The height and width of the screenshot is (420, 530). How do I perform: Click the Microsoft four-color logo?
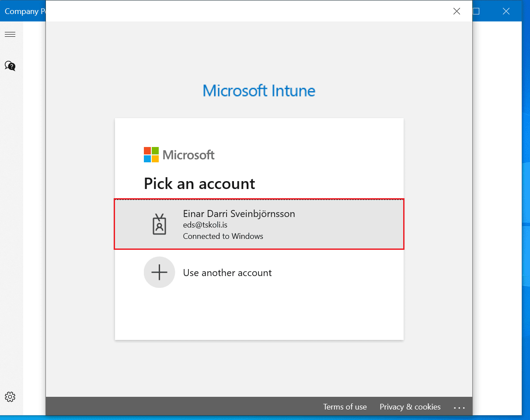click(x=151, y=154)
